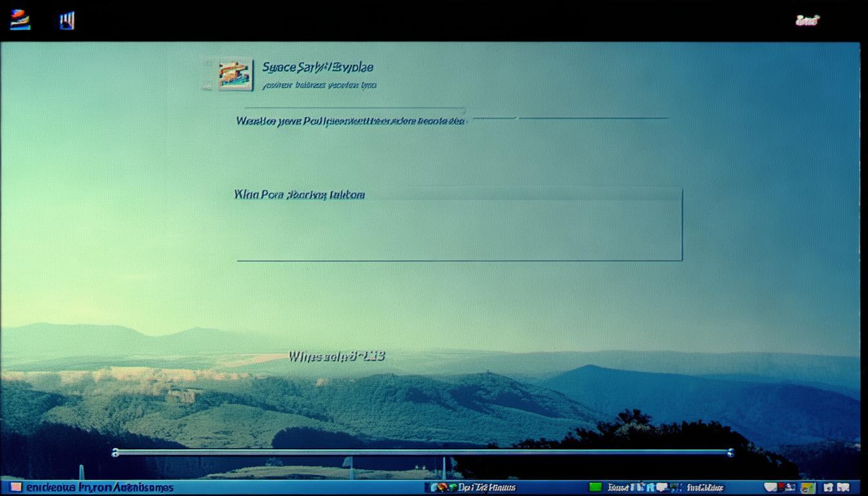Screen dimensions: 868x496
Task: Click the dialog title text next to thumbnail
Action: click(317, 67)
